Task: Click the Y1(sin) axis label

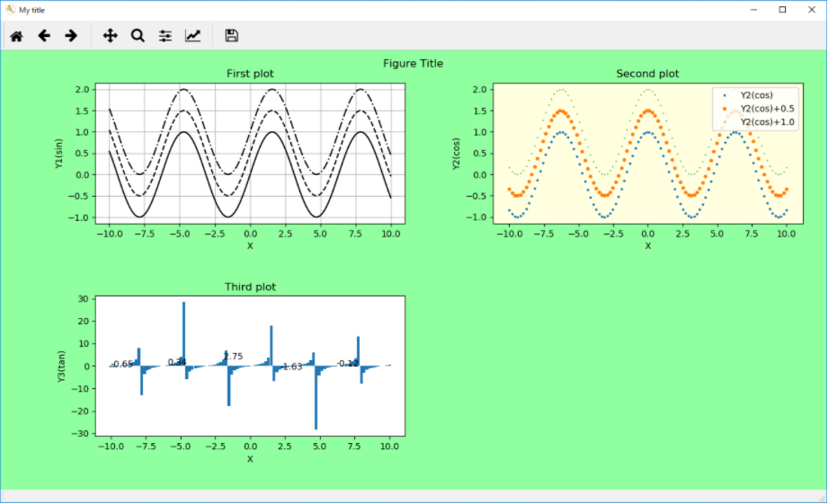Action: [x=58, y=154]
